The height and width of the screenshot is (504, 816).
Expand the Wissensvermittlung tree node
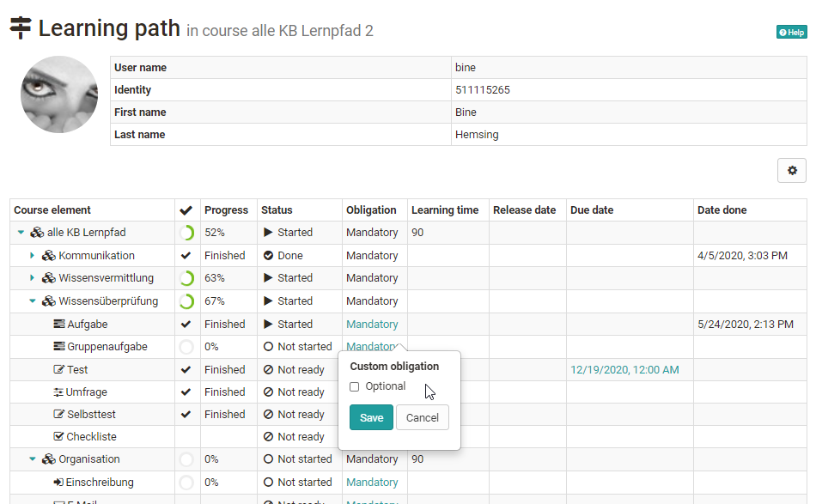click(x=33, y=278)
